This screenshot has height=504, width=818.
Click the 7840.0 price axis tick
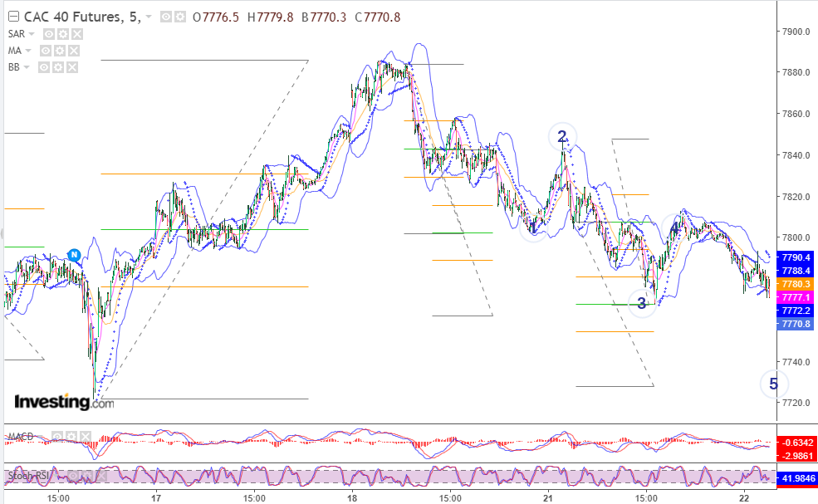(796, 155)
